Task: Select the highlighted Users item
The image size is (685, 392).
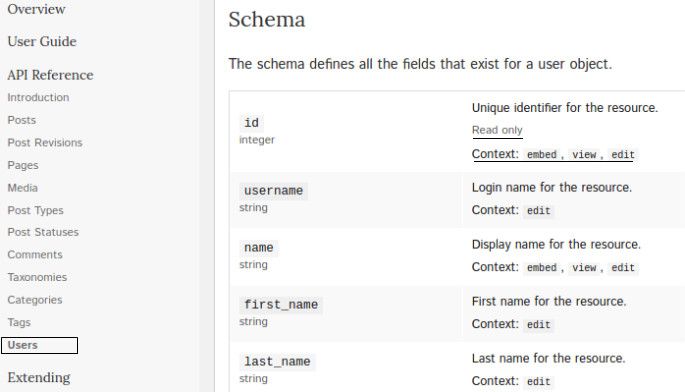Action: pyautogui.click(x=39, y=345)
